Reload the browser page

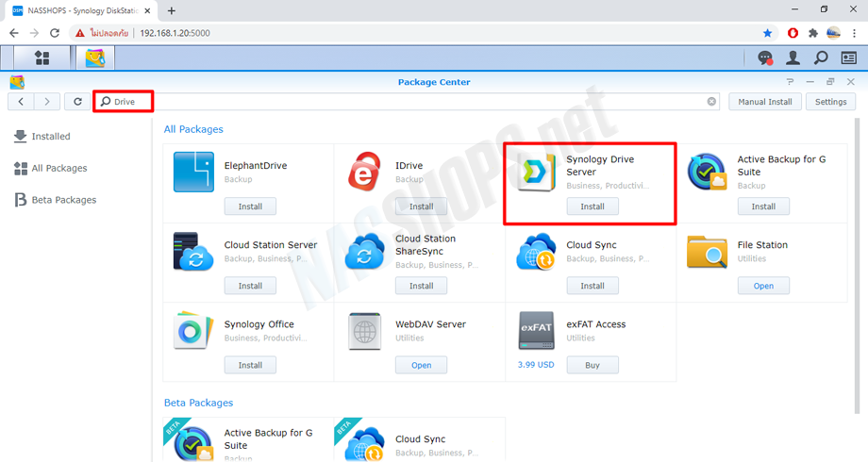[55, 33]
